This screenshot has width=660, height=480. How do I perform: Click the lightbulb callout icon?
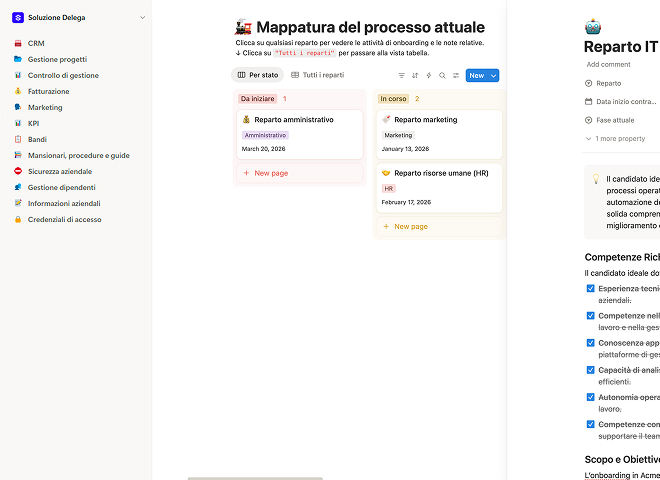[596, 179]
